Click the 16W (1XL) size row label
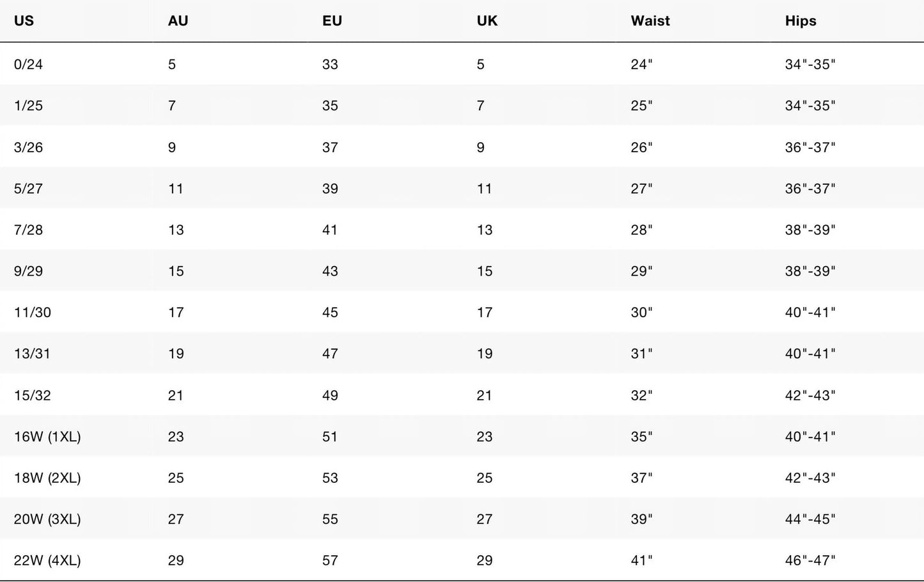The image size is (924, 582). [x=47, y=437]
